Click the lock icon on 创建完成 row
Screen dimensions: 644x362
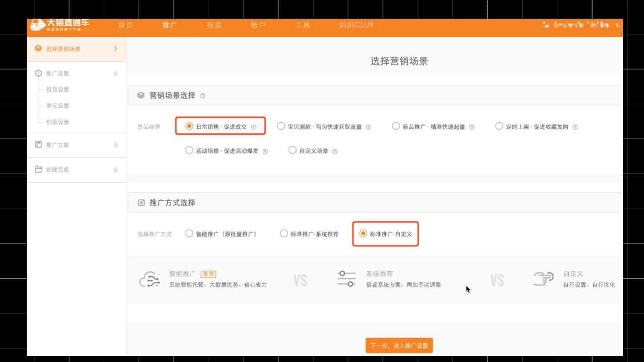click(115, 170)
